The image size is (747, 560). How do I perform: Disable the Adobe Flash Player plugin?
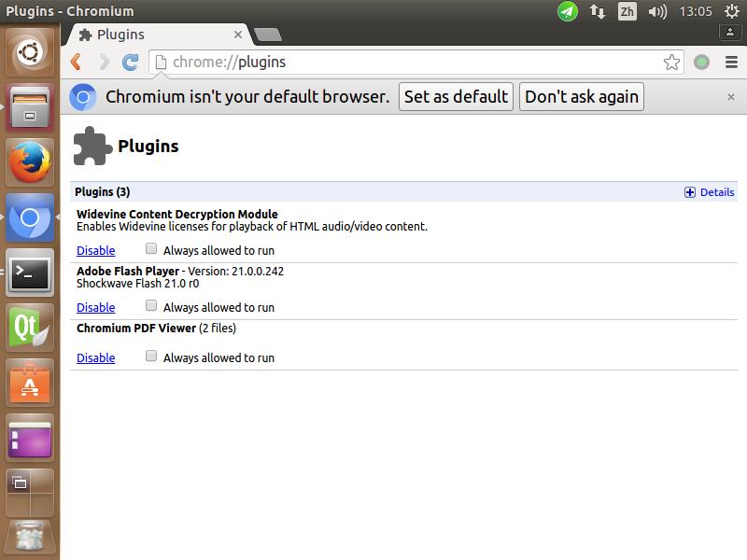click(x=95, y=307)
